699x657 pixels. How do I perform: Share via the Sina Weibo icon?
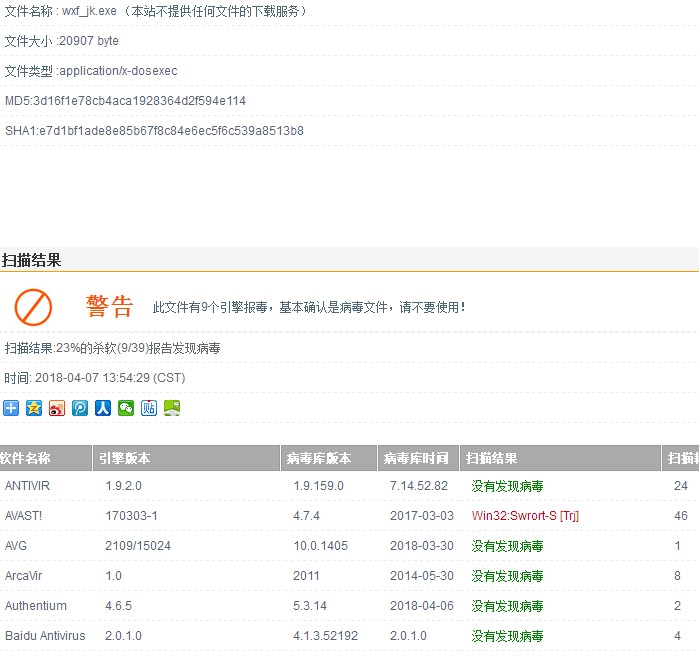[x=57, y=408]
